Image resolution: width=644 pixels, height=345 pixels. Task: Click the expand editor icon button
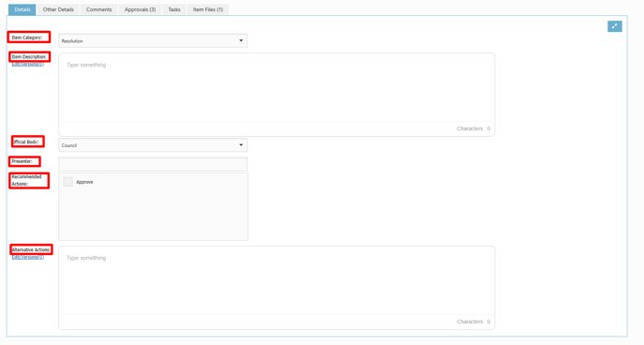point(614,26)
